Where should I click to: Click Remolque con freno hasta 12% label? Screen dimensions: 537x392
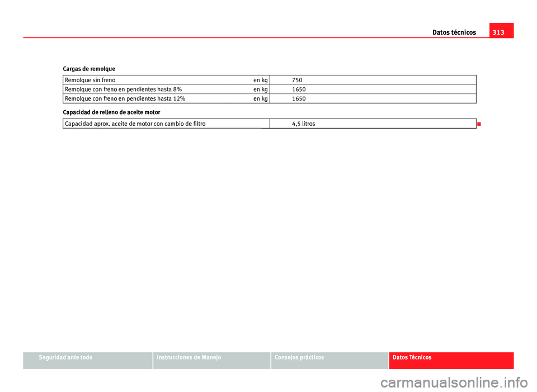(x=125, y=98)
